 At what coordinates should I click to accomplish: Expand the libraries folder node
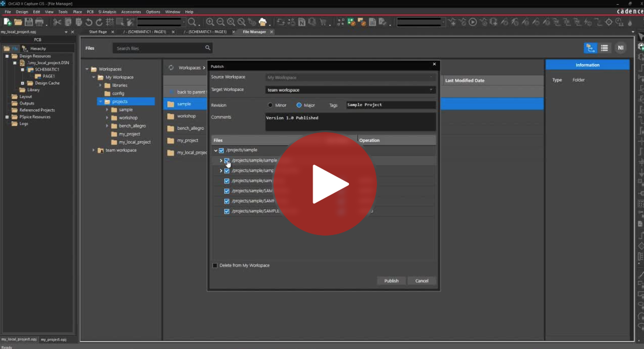pos(100,85)
